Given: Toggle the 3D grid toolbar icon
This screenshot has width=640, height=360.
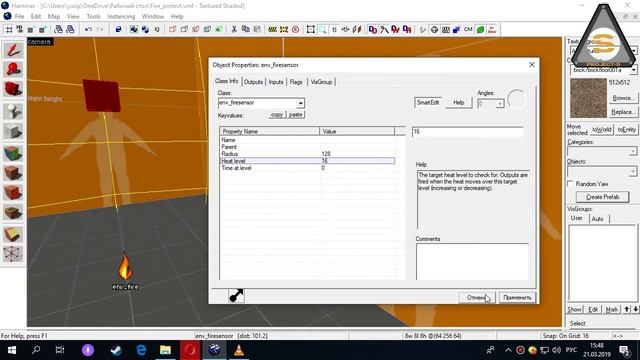Looking at the screenshot, I should coord(20,29).
